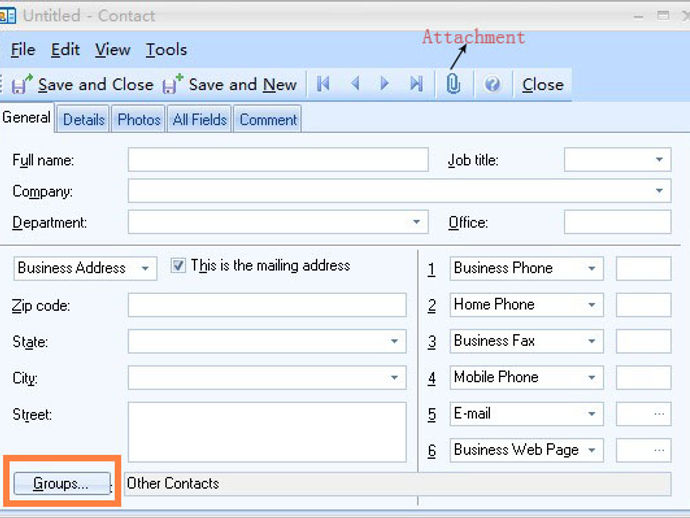
Task: Jump to the last contact record icon
Action: [416, 84]
